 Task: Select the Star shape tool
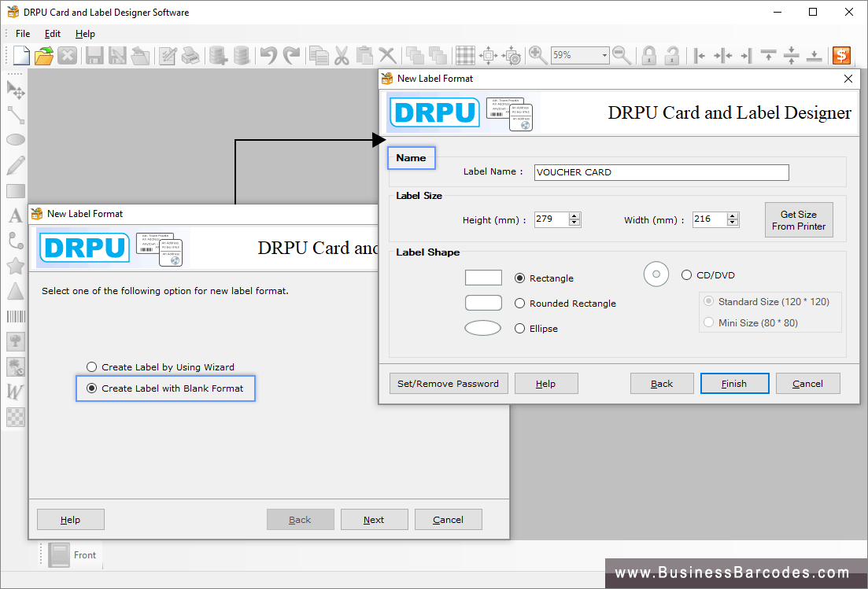(x=16, y=266)
